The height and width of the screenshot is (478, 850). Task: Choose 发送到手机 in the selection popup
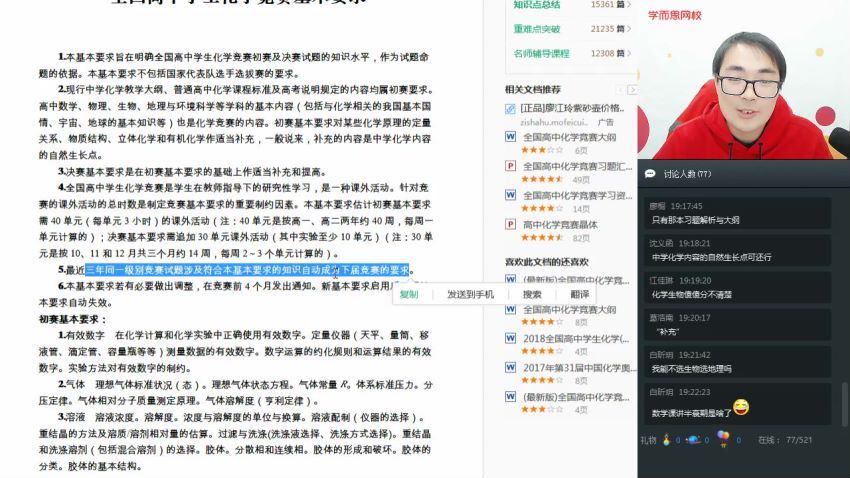470,294
